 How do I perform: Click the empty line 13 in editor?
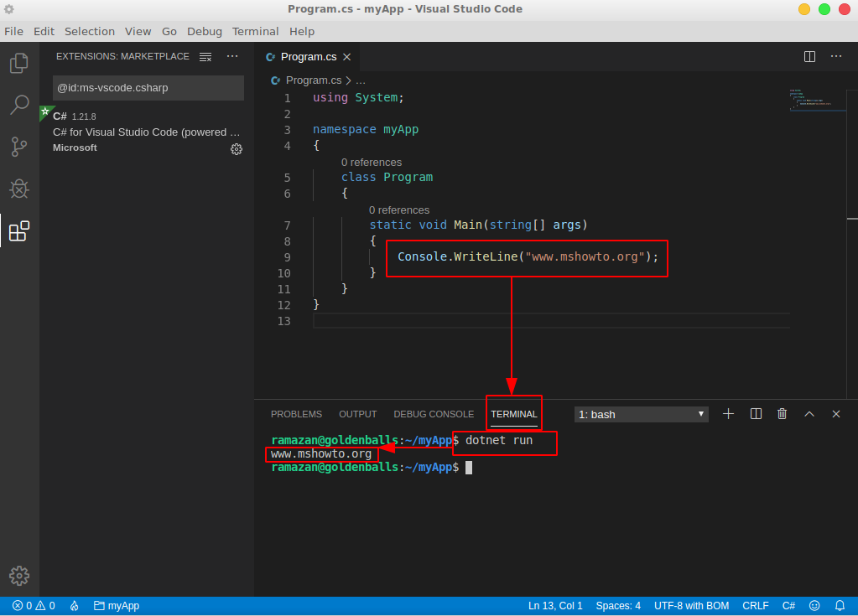(551, 321)
